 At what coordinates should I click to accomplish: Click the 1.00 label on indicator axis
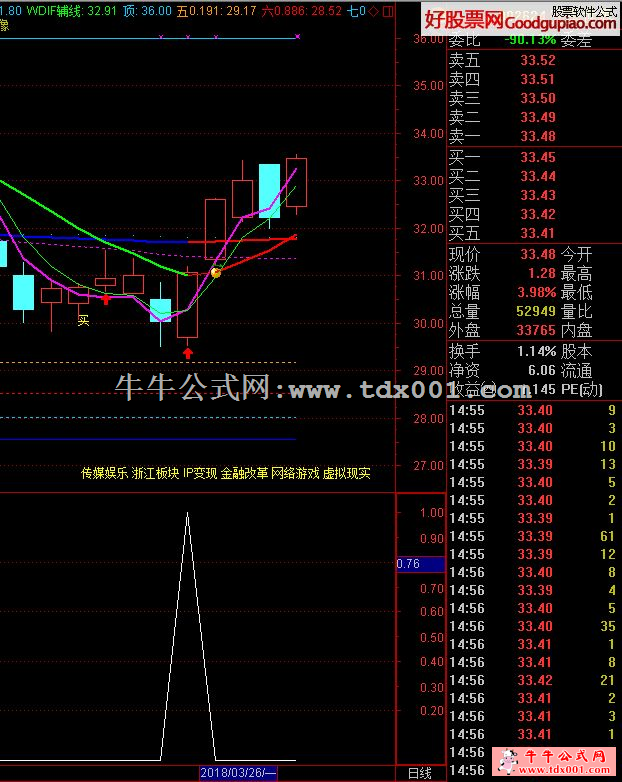pyautogui.click(x=431, y=513)
